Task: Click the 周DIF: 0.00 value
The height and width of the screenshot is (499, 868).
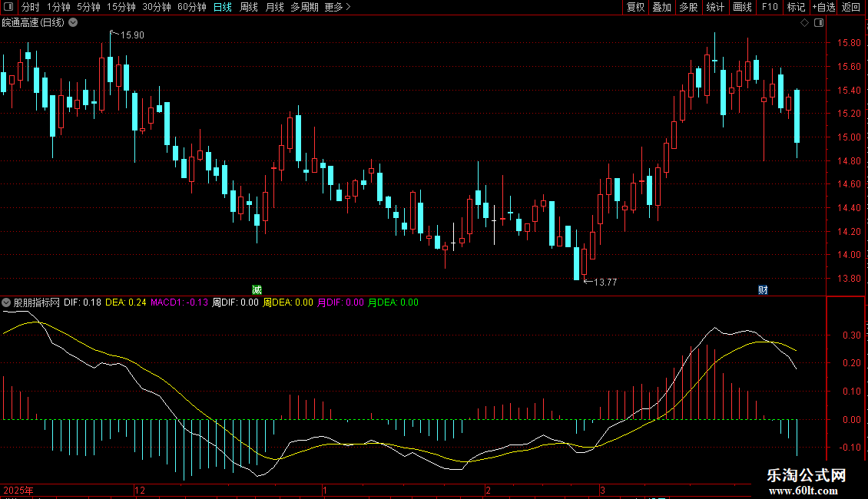Action: point(235,302)
